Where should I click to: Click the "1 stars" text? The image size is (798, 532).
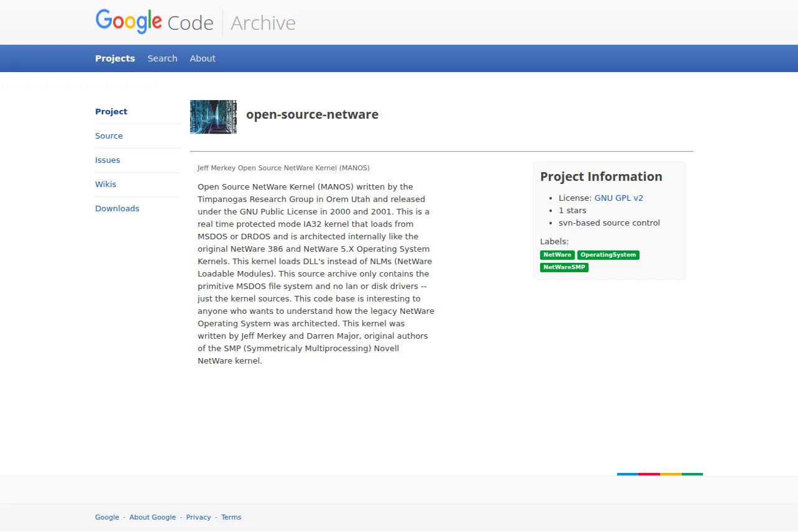click(572, 211)
